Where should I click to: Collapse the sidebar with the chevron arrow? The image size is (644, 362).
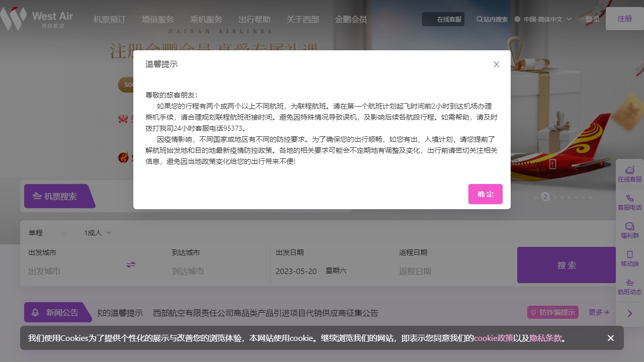[x=629, y=313]
